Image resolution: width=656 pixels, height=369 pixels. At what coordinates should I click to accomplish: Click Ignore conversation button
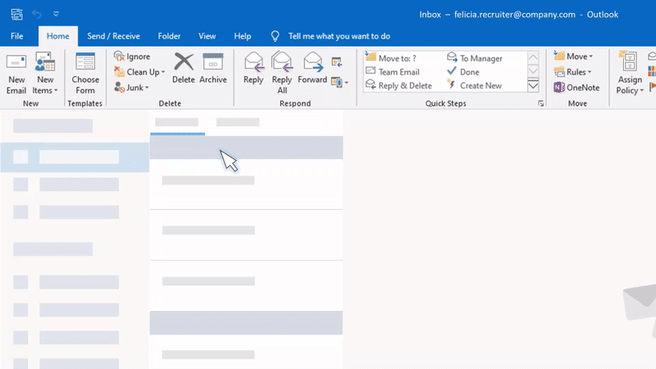[x=132, y=56]
